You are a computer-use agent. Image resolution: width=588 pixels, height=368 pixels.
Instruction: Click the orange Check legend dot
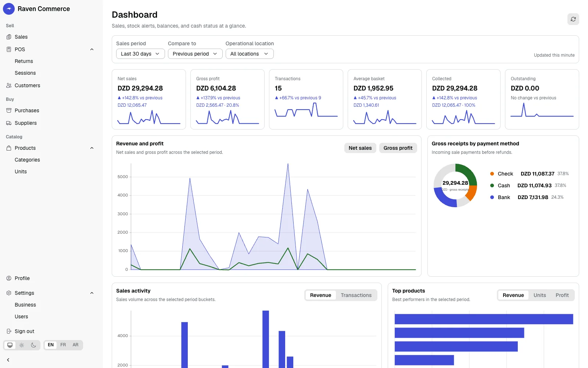(x=492, y=174)
